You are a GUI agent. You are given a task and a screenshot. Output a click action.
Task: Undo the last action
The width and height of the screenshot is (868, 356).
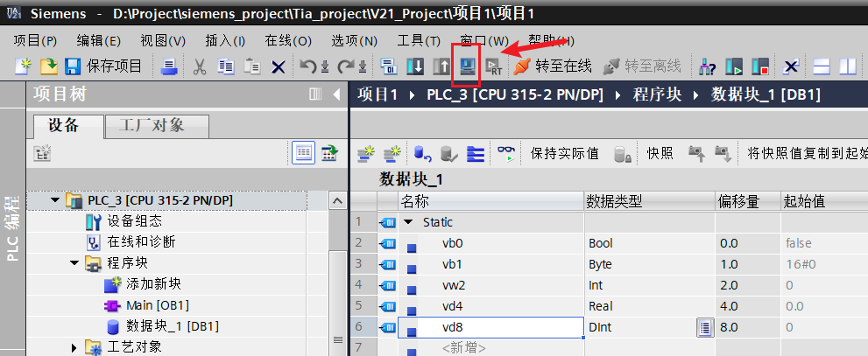pyautogui.click(x=308, y=66)
